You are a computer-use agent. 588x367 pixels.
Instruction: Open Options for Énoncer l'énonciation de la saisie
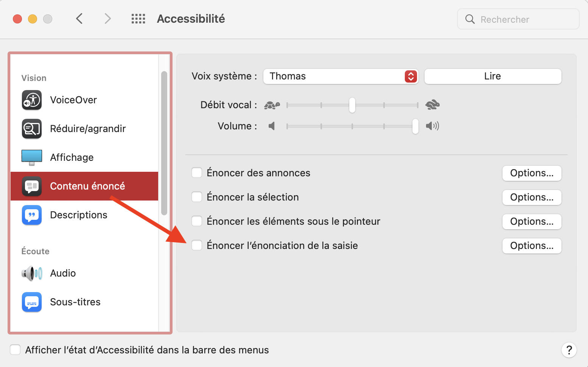point(532,246)
